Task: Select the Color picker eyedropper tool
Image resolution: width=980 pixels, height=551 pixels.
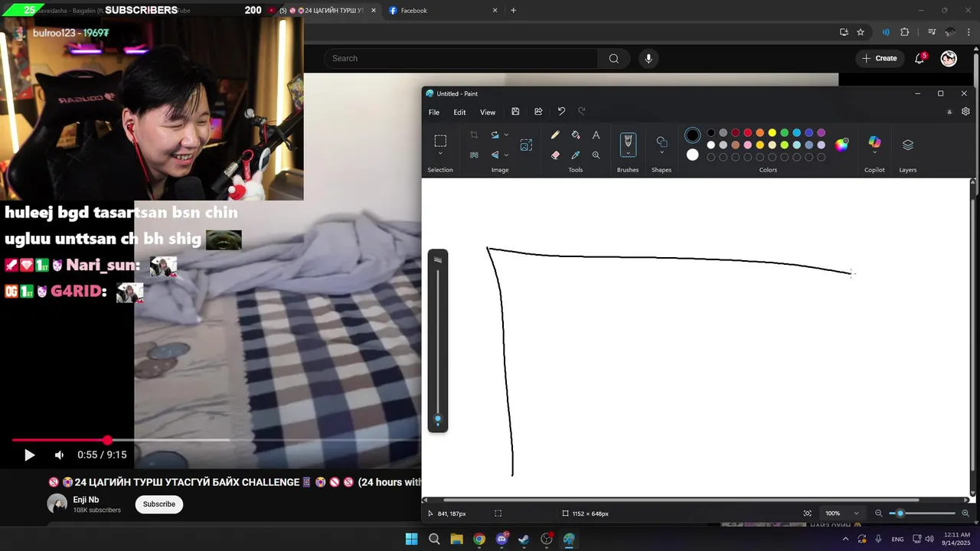Action: tap(576, 155)
